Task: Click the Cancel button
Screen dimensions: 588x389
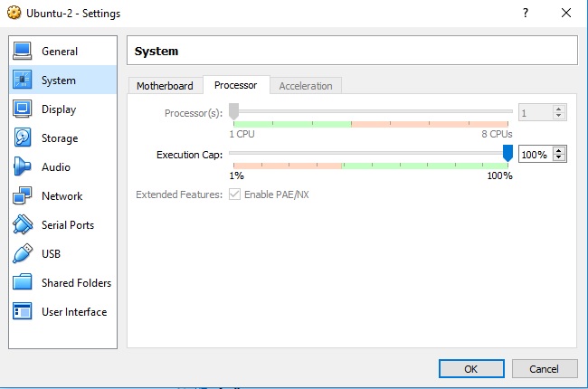Action: point(544,369)
